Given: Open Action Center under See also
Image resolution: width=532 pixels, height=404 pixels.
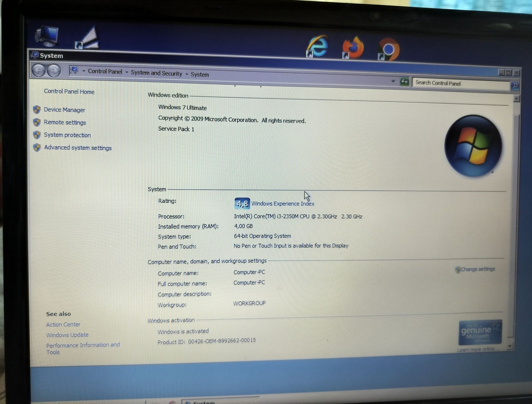Looking at the screenshot, I should point(63,325).
